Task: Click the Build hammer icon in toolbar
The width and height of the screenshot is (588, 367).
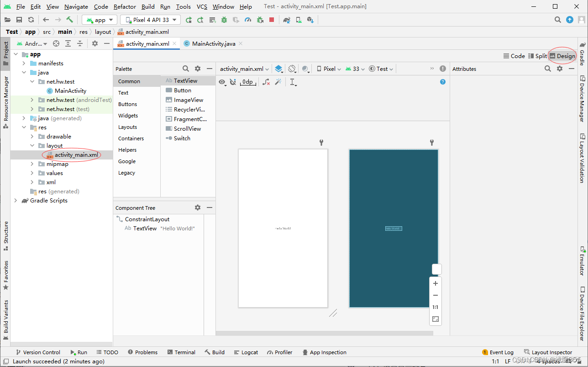Action: pos(69,20)
